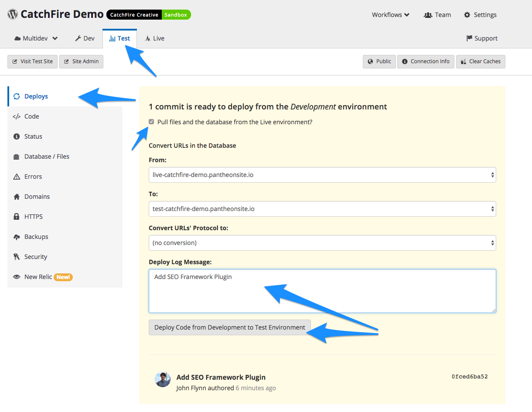Click Deploy Code from Development to Test Environment

tap(230, 327)
